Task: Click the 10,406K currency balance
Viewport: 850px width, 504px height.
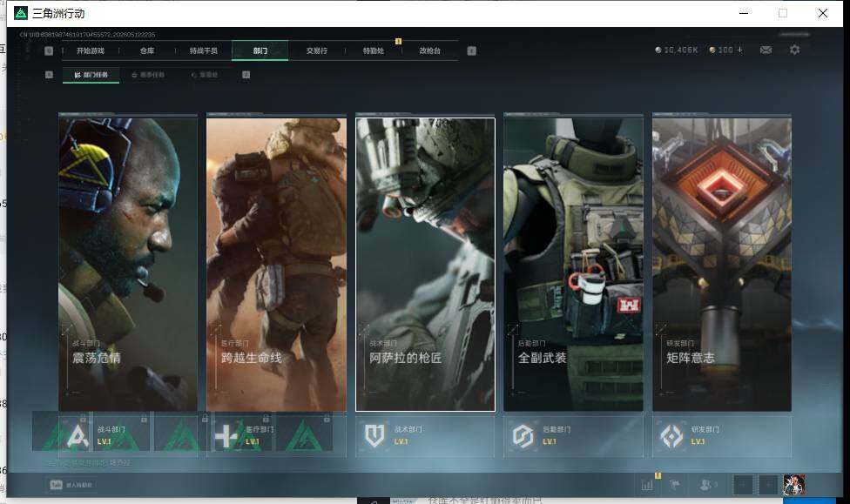Action: tap(677, 50)
